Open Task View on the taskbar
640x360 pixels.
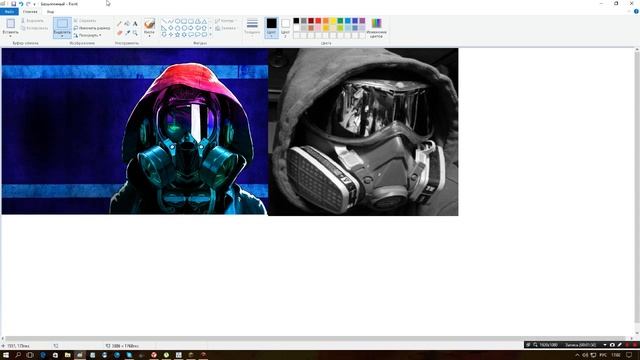pos(30,355)
